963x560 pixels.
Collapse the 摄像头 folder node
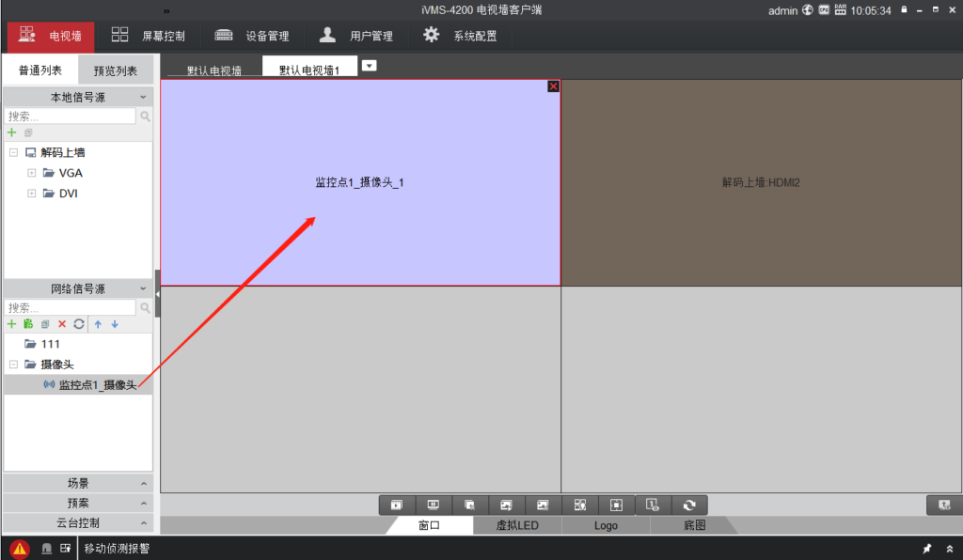14,365
